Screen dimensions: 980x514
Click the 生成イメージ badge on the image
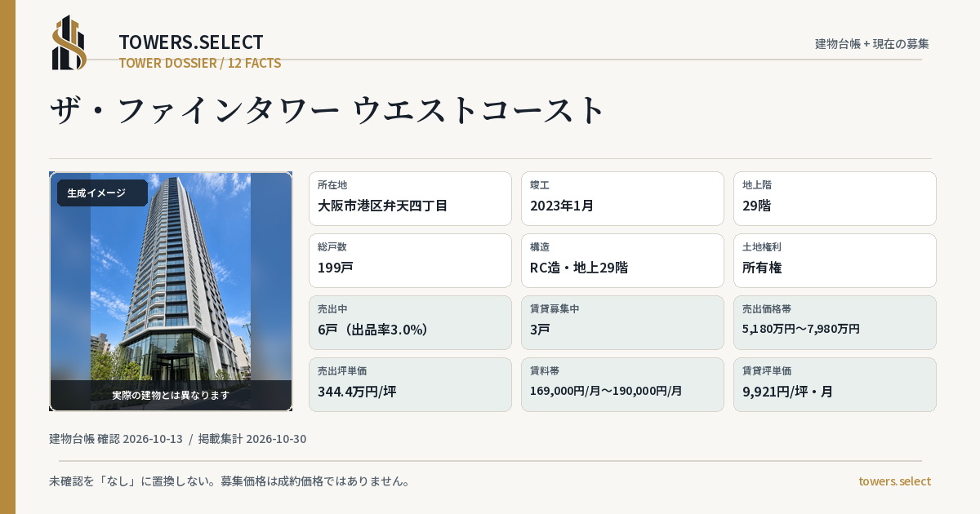click(x=102, y=193)
